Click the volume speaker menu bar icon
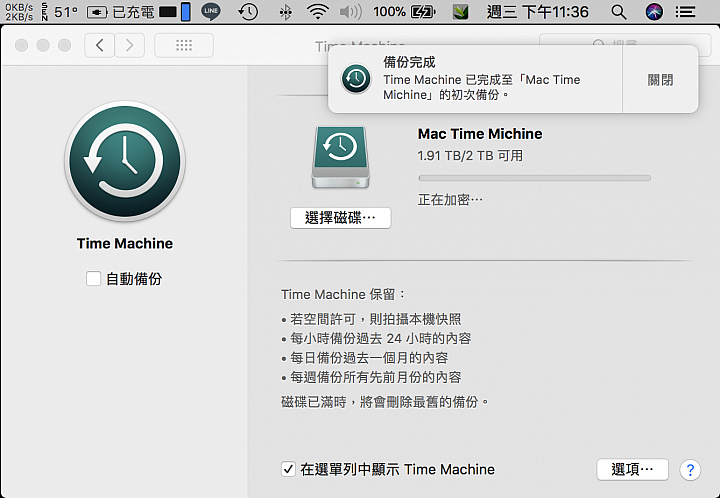Image resolution: width=720 pixels, height=498 pixels. tap(350, 12)
